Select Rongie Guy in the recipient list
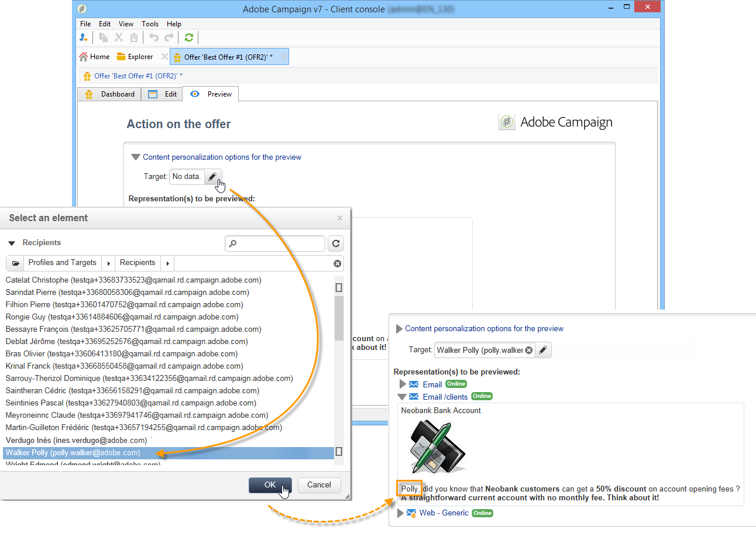 [122, 317]
